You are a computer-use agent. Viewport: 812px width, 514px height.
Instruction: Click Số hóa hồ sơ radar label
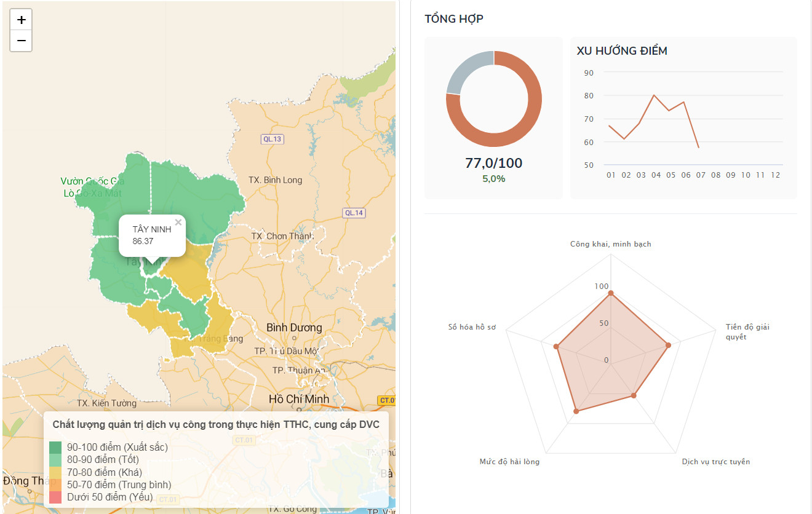coord(472,327)
